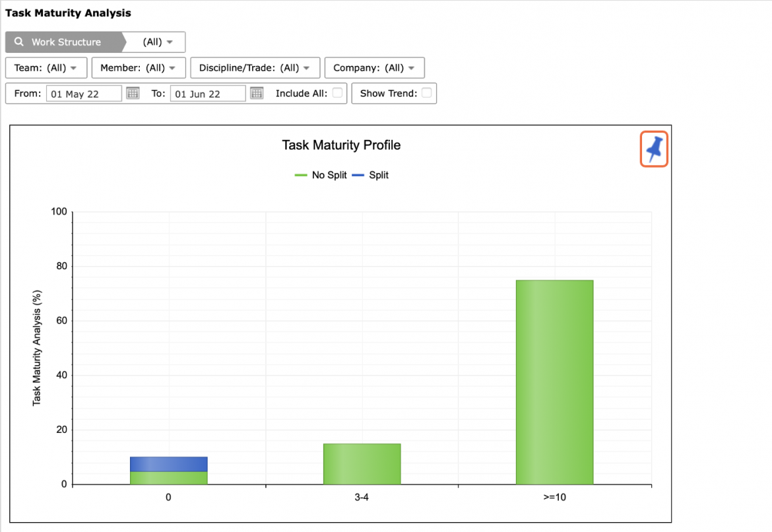
Task: Click the To date field 01 Jun 22
Action: click(207, 94)
